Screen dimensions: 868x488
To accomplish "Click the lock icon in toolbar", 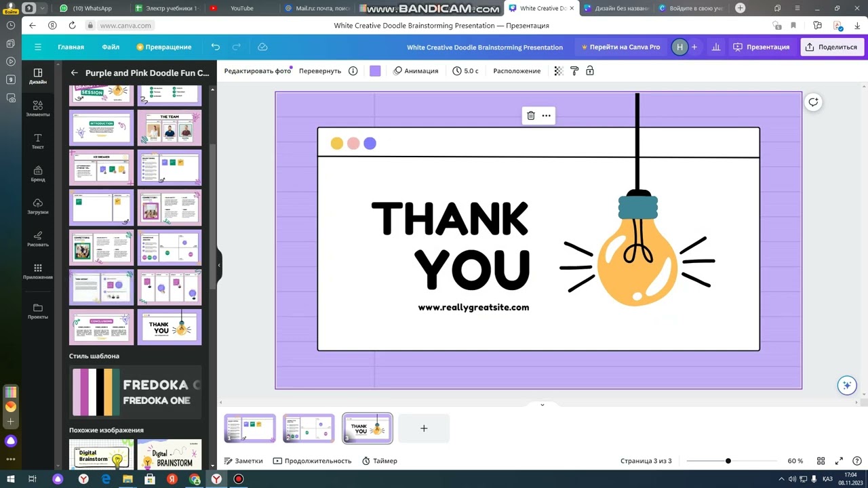I will [x=590, y=70].
